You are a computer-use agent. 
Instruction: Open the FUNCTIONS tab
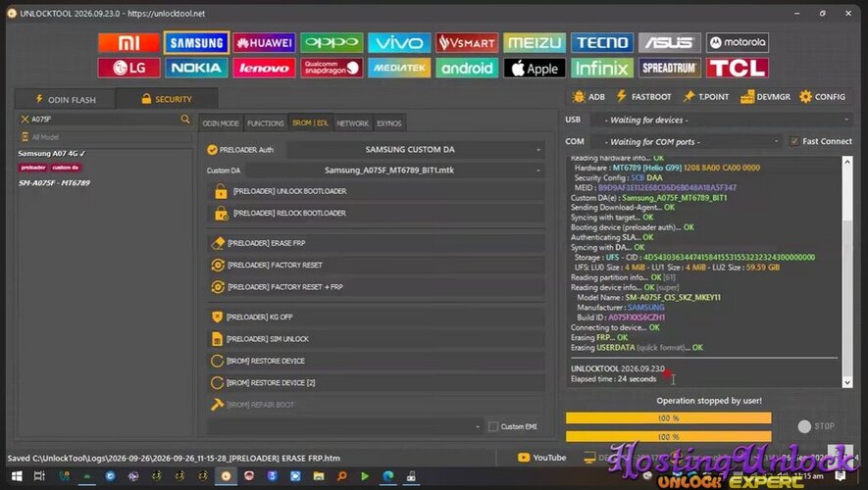(x=265, y=123)
